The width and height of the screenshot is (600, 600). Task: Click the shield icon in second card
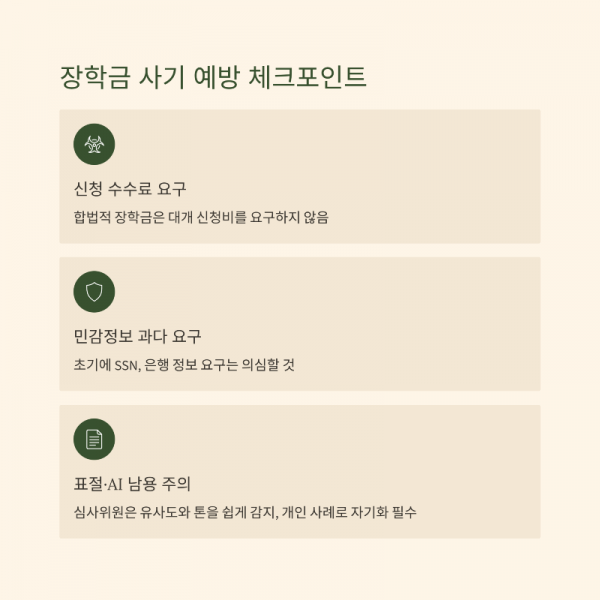94,292
